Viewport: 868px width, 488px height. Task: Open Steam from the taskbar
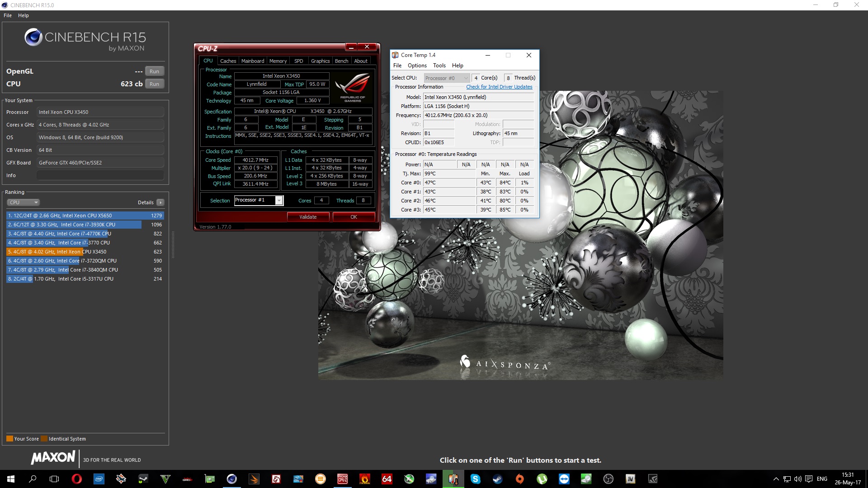tap(498, 479)
